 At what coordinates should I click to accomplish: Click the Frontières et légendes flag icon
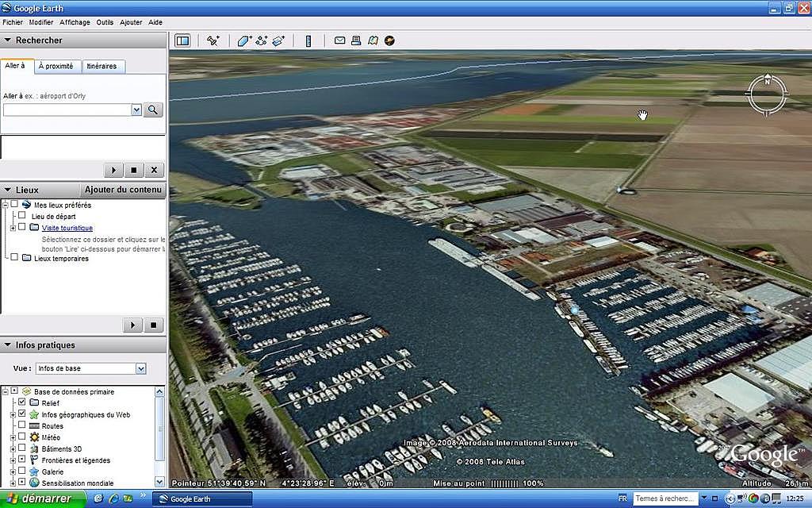34,460
